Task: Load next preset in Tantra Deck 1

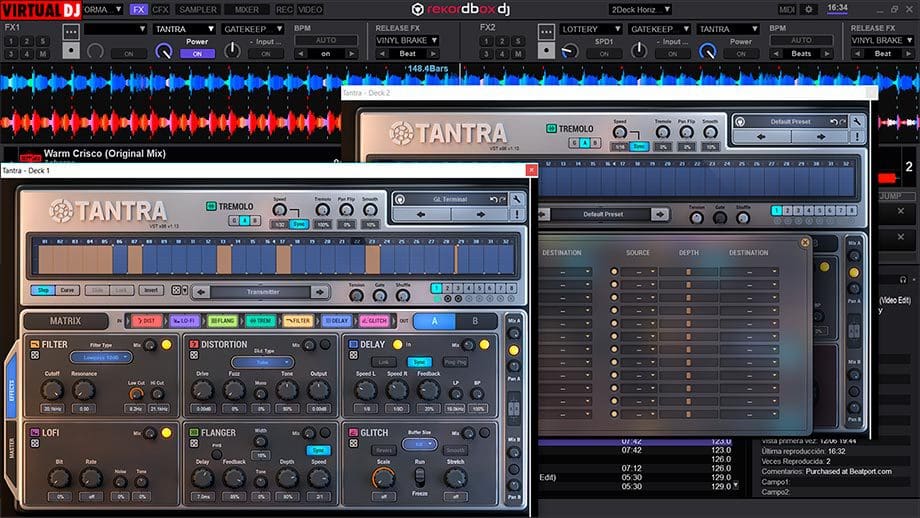Action: [x=481, y=215]
